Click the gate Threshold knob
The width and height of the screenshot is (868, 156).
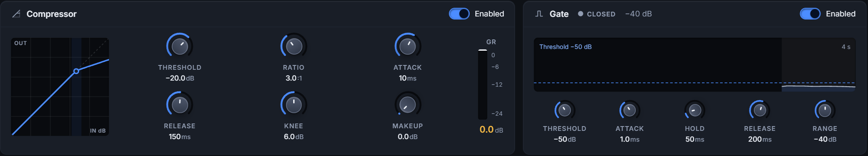(x=565, y=110)
